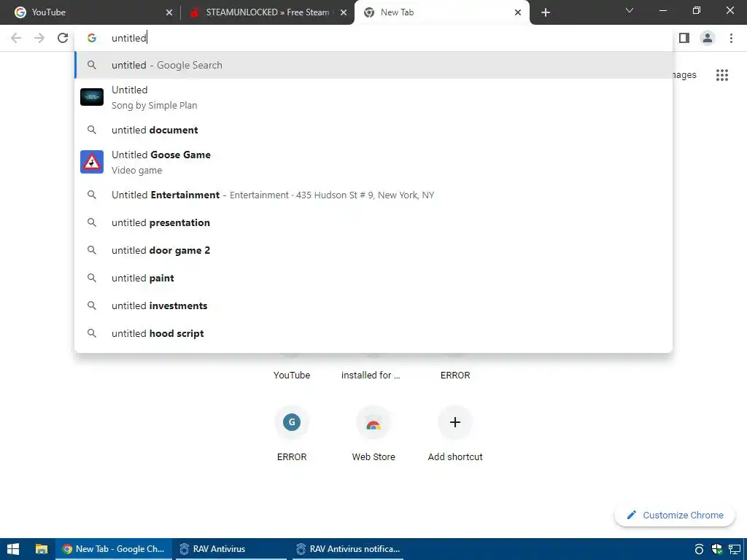
Task: Choose 'untitled investments' suggestion
Action: [x=373, y=306]
